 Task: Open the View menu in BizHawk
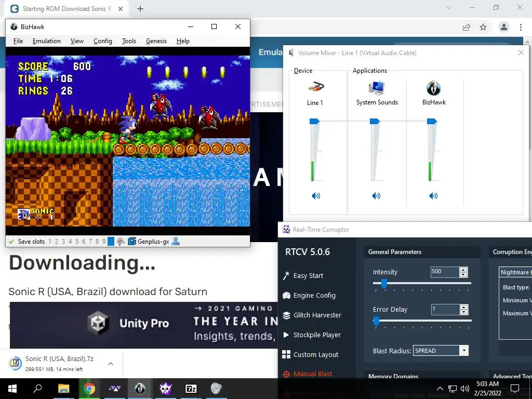pyautogui.click(x=77, y=41)
